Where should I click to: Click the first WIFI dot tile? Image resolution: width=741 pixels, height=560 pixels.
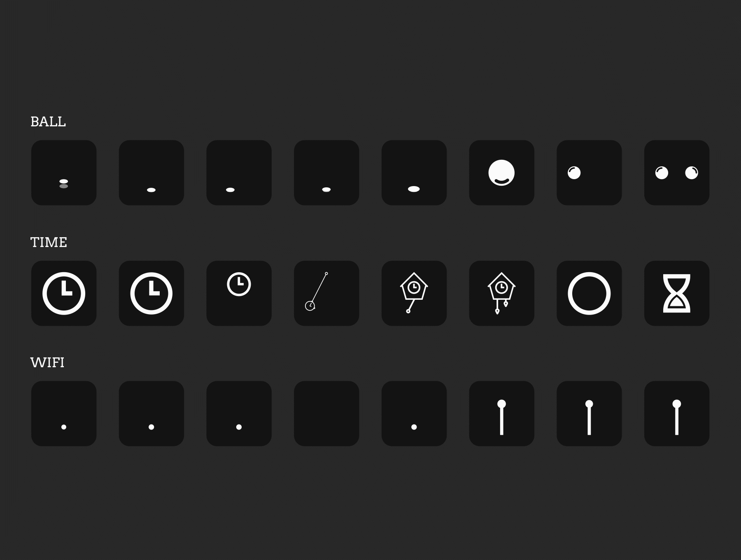click(x=64, y=413)
